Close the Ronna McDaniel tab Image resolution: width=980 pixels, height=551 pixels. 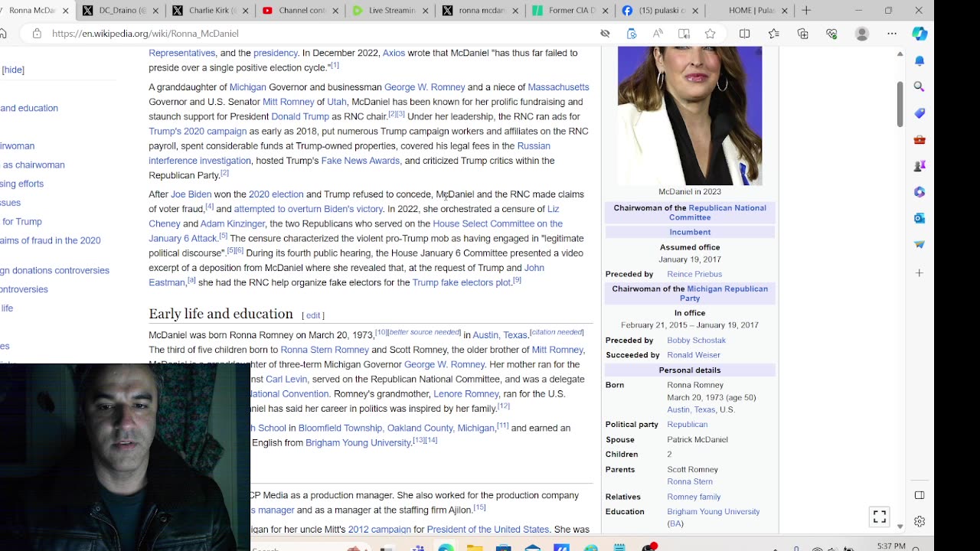click(64, 11)
